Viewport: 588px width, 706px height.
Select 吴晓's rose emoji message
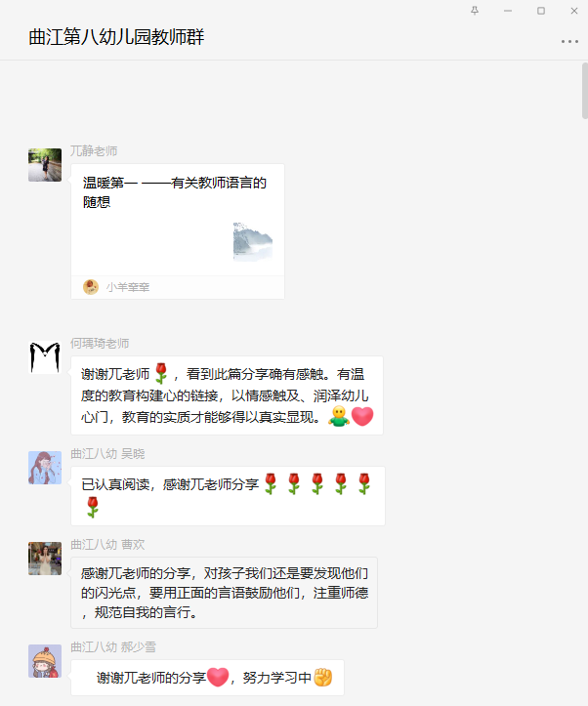point(229,496)
